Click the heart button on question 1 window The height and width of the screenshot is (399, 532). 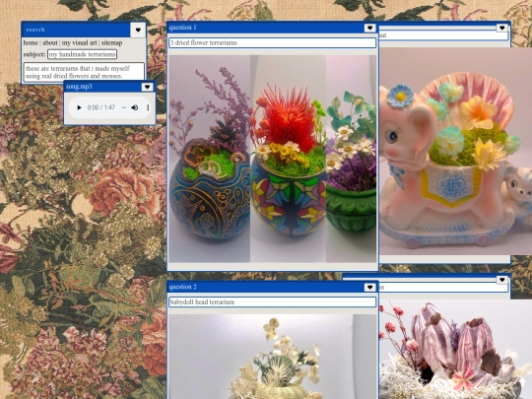[370, 28]
